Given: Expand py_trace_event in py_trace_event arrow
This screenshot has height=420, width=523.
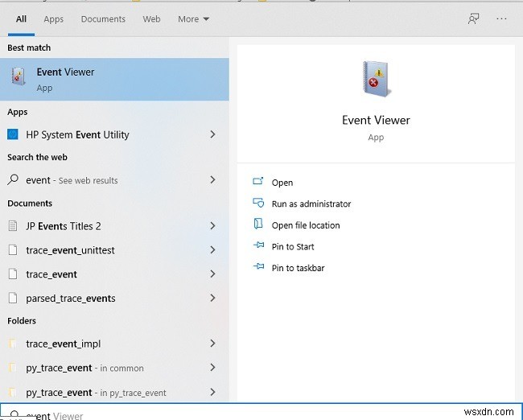Looking at the screenshot, I should pos(212,393).
